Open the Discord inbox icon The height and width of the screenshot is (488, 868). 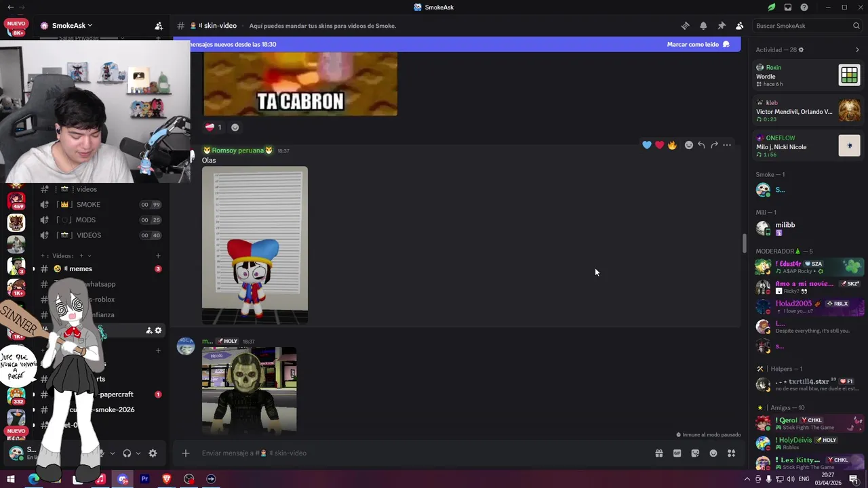[788, 7]
